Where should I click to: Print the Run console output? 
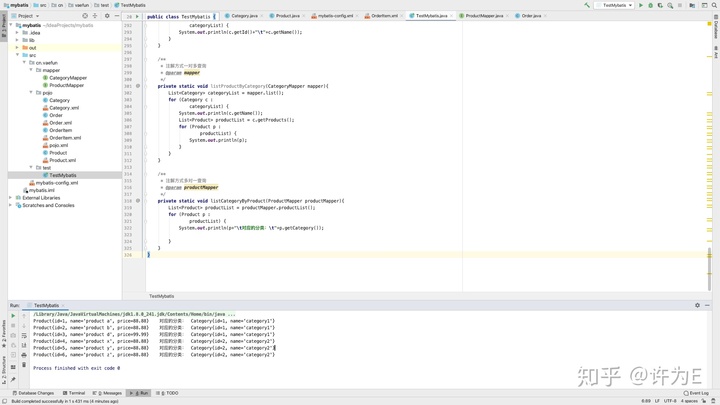pyautogui.click(x=24, y=355)
